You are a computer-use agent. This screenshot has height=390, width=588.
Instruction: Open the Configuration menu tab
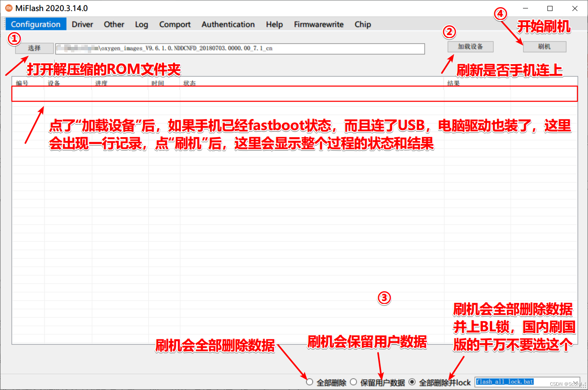(36, 24)
